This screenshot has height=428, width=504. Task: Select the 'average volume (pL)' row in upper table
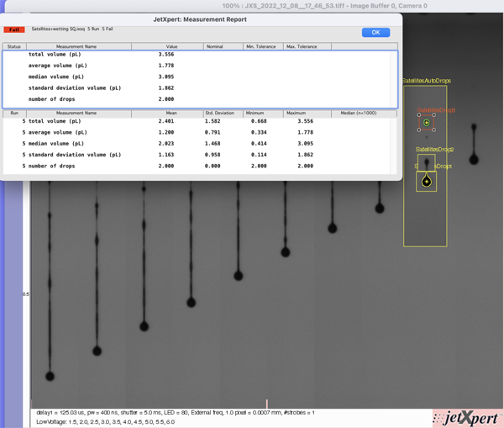click(196, 66)
